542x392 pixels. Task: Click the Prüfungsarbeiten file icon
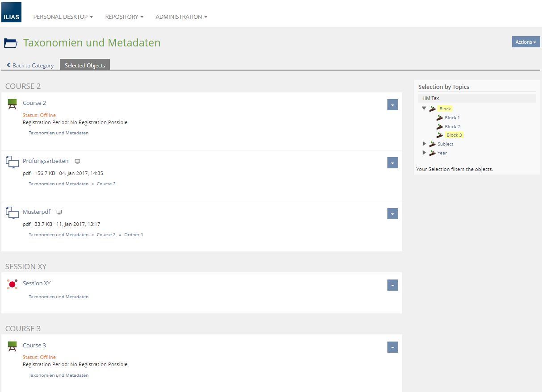pyautogui.click(x=12, y=162)
